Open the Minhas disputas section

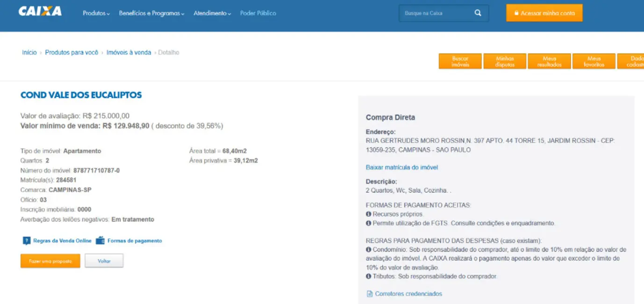(x=505, y=61)
